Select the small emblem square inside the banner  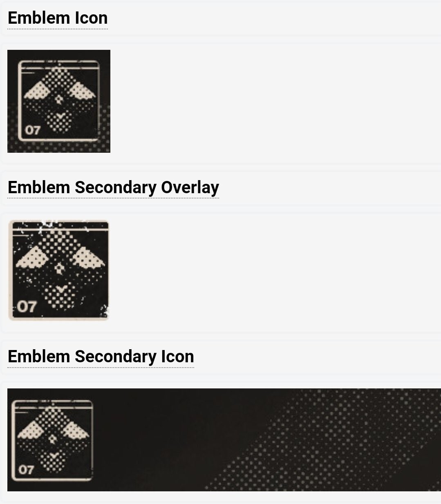[x=52, y=440]
